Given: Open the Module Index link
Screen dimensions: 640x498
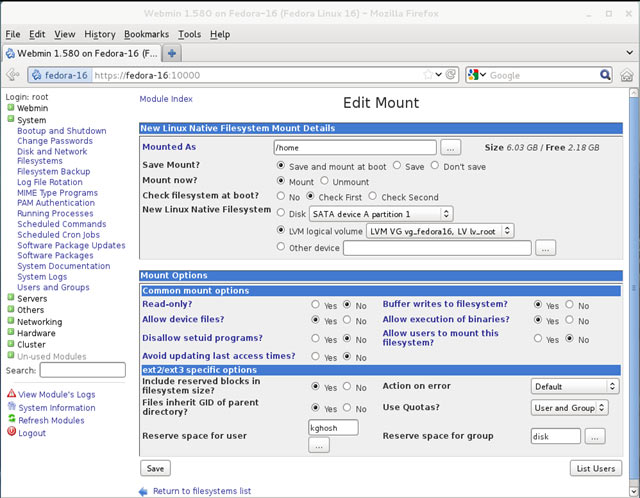Looking at the screenshot, I should [166, 99].
